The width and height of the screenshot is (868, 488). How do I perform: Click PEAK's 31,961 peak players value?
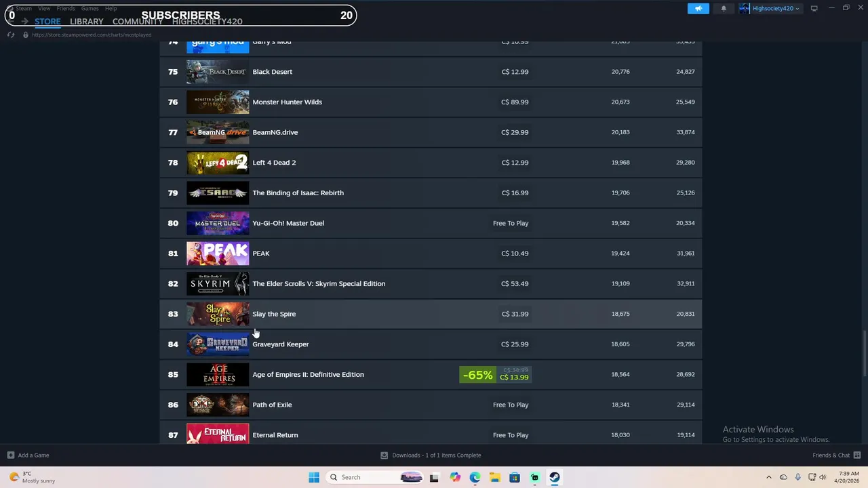tap(685, 253)
